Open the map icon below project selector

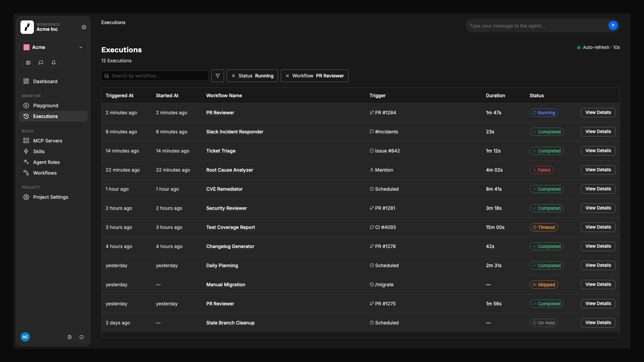[x=28, y=63]
